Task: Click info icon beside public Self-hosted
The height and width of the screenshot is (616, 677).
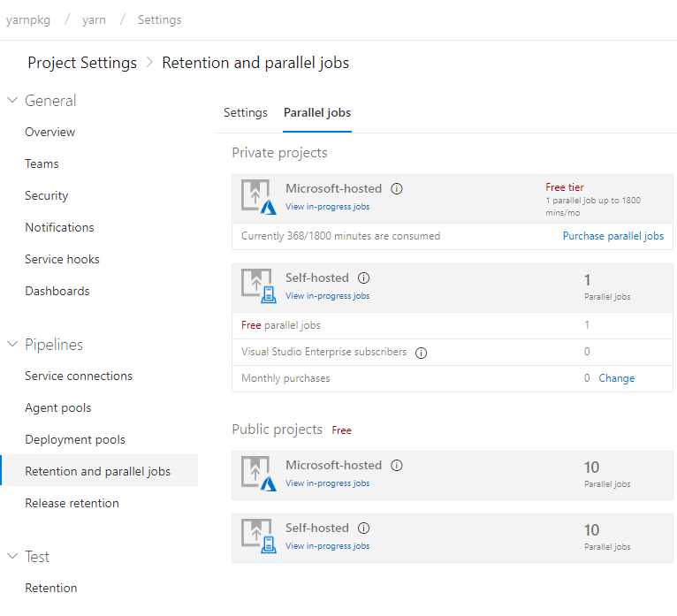Action: pos(363,528)
